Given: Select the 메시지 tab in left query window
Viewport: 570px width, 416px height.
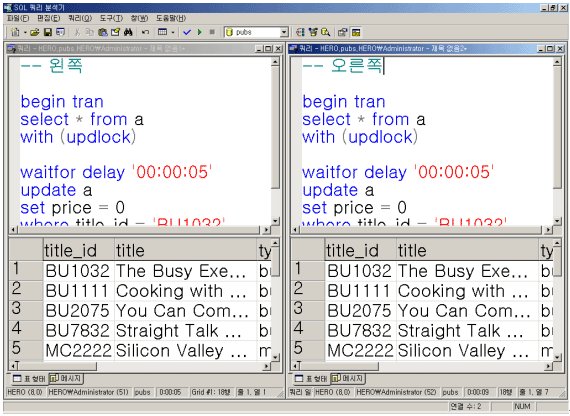Looking at the screenshot, I should pos(66,379).
